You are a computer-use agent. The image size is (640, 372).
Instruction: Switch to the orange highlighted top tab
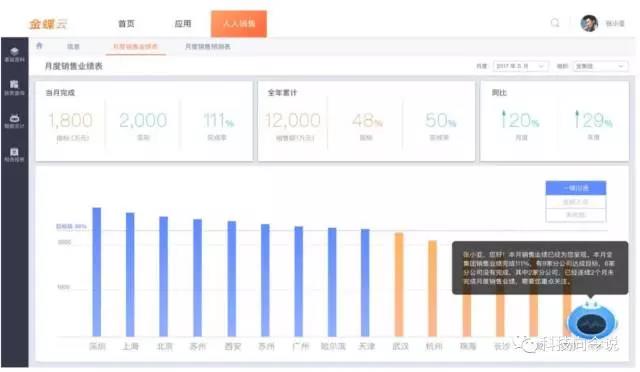coord(239,24)
